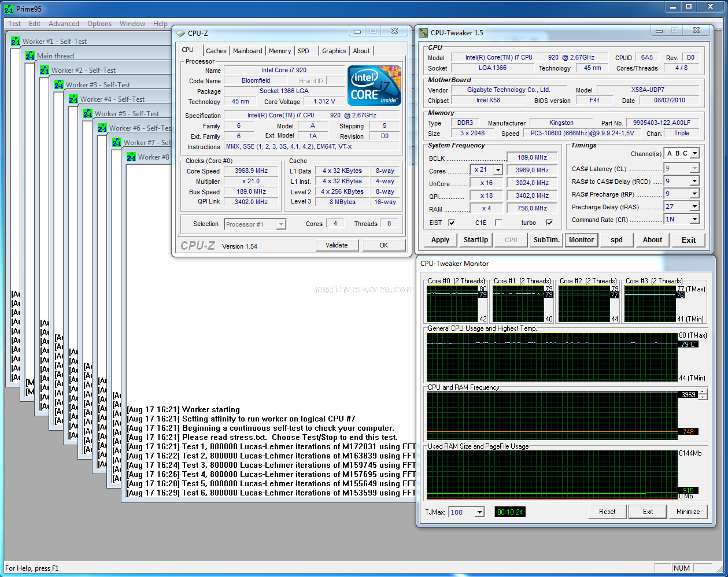The height and width of the screenshot is (577, 728).
Task: Switch to the Mainboard tab in CPU-Z
Action: click(247, 51)
